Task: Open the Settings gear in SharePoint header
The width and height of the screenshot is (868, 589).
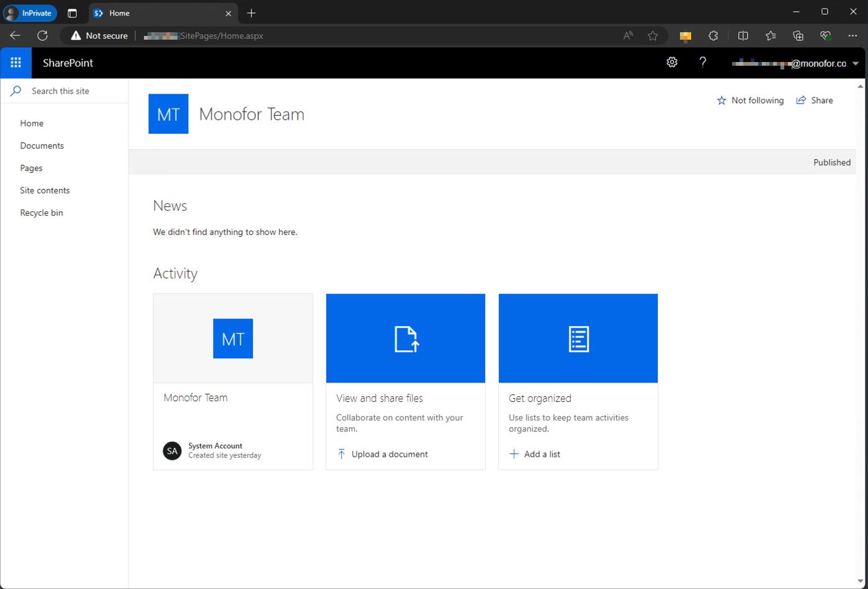Action: click(x=672, y=62)
